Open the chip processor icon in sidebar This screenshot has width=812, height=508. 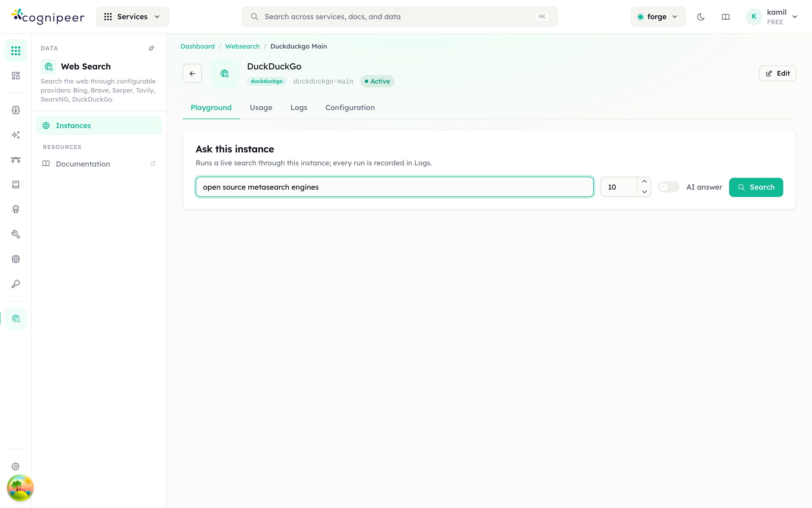pyautogui.click(x=16, y=259)
